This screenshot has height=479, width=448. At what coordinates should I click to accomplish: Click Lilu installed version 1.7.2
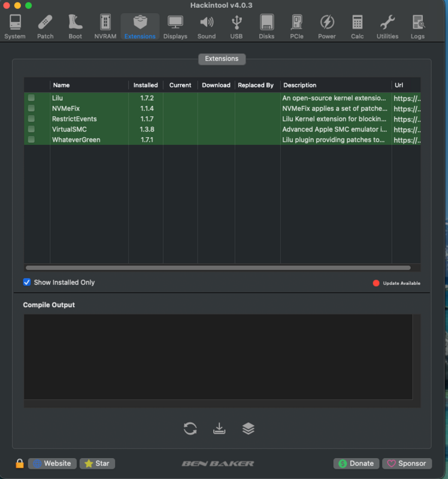click(147, 98)
